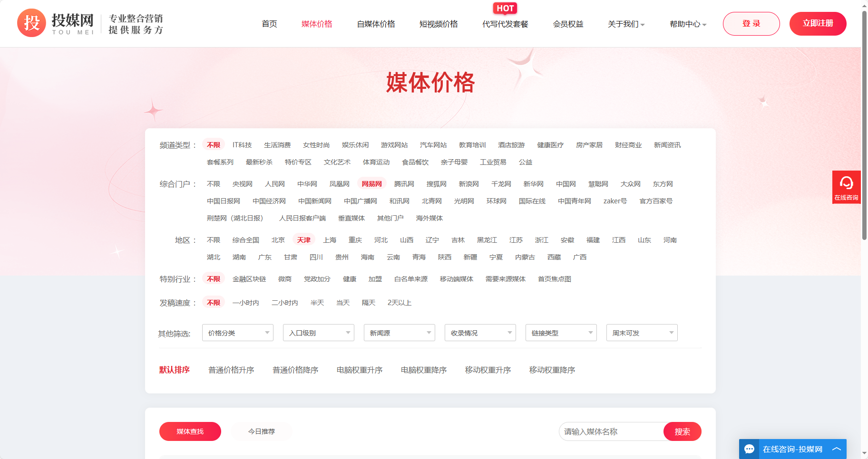Click the 投媒网 logo icon

click(31, 23)
